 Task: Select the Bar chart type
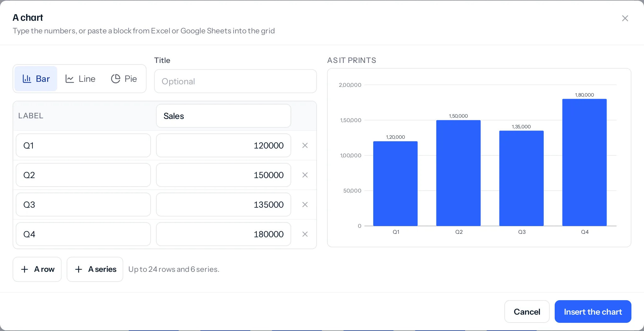[36, 79]
